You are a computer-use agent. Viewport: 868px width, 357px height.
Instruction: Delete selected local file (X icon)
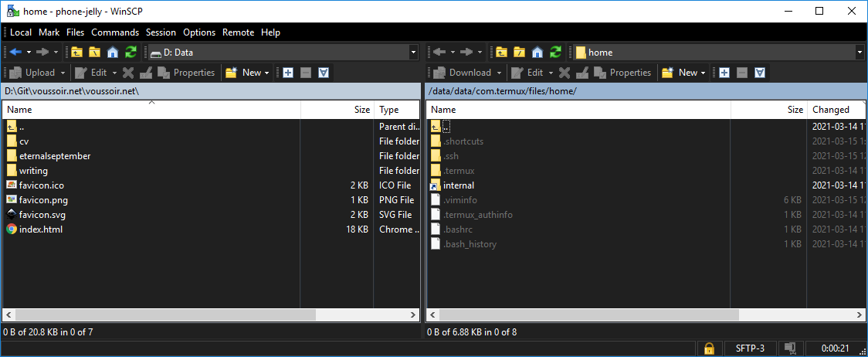(128, 73)
